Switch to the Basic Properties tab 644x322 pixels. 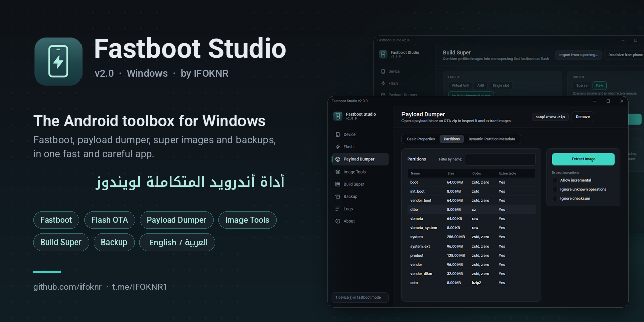421,139
